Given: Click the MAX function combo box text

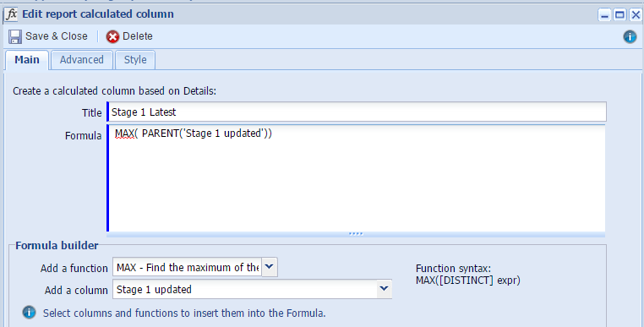Looking at the screenshot, I should pyautogui.click(x=188, y=268).
